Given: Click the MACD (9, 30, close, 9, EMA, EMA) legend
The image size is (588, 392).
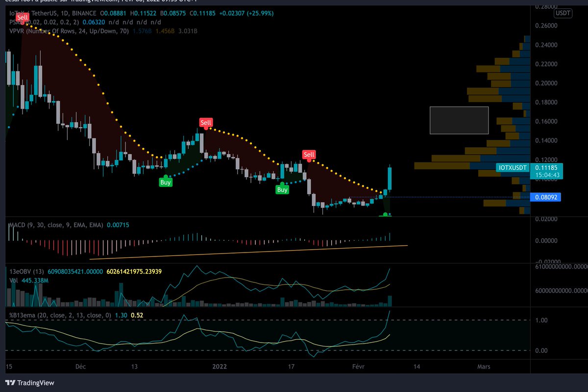Looking at the screenshot, I should coord(56,225).
